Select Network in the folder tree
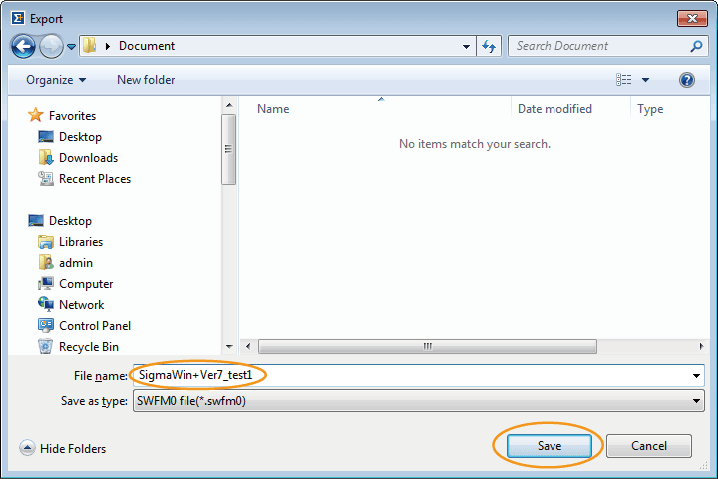Viewport: 718px width, 479px height. [x=81, y=305]
